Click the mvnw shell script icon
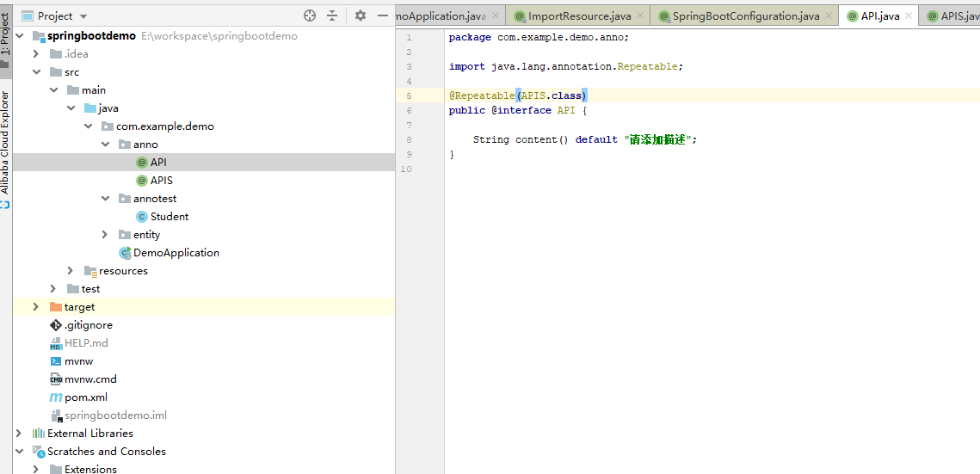The width and height of the screenshot is (980, 474). point(56,361)
